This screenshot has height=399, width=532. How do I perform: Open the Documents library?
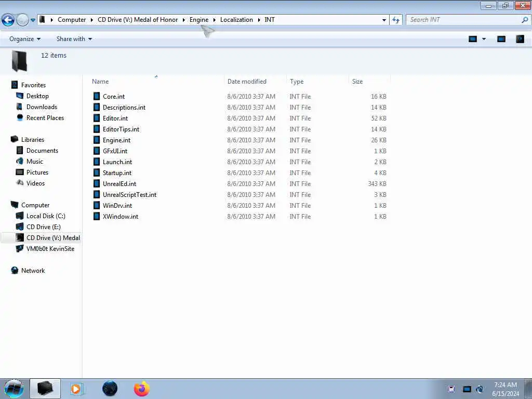pyautogui.click(x=42, y=150)
